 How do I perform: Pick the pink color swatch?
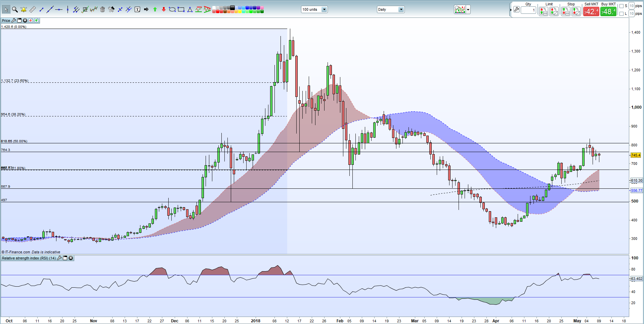coord(262,8)
